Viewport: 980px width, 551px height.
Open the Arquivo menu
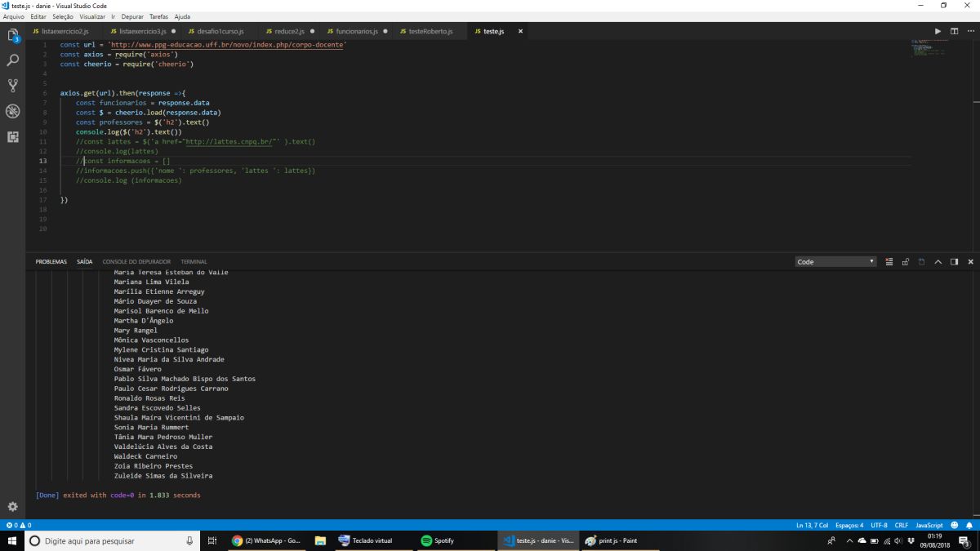[14, 16]
